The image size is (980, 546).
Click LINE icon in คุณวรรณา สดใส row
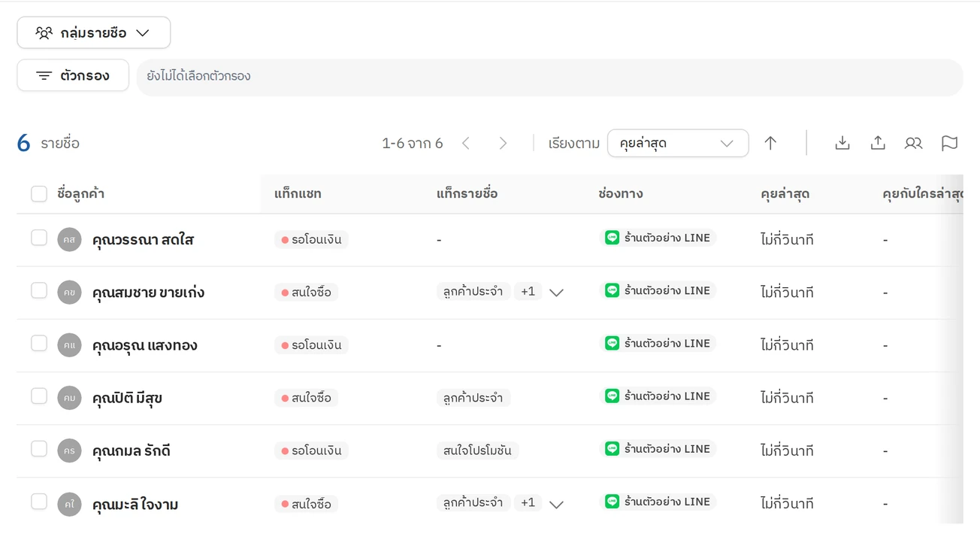[x=612, y=238]
